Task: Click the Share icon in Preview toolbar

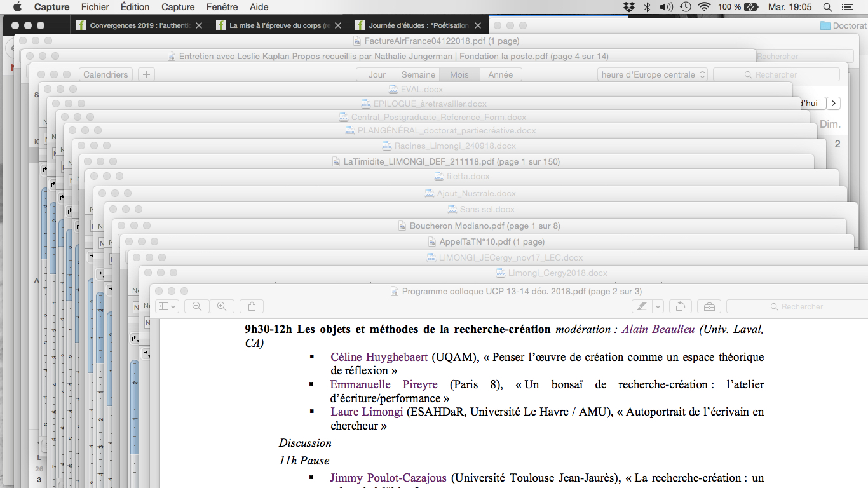Action: (x=252, y=306)
